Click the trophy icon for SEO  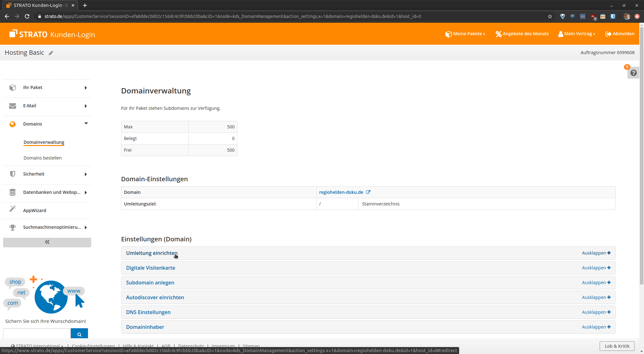click(x=13, y=227)
